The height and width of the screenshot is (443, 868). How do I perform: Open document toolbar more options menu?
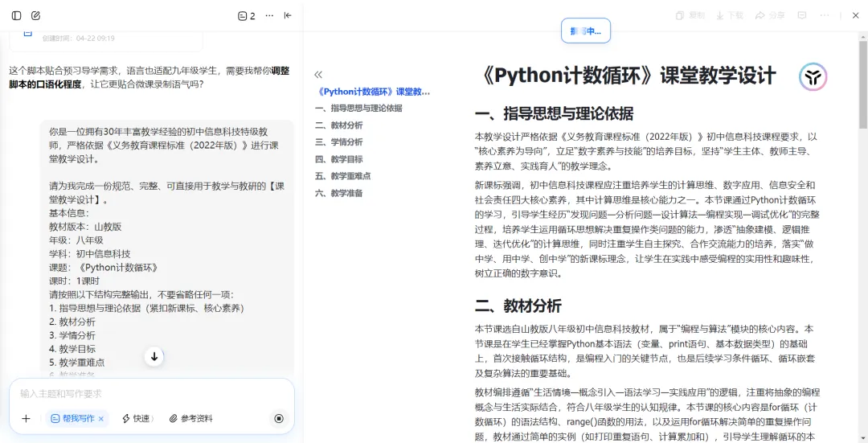pos(825,15)
